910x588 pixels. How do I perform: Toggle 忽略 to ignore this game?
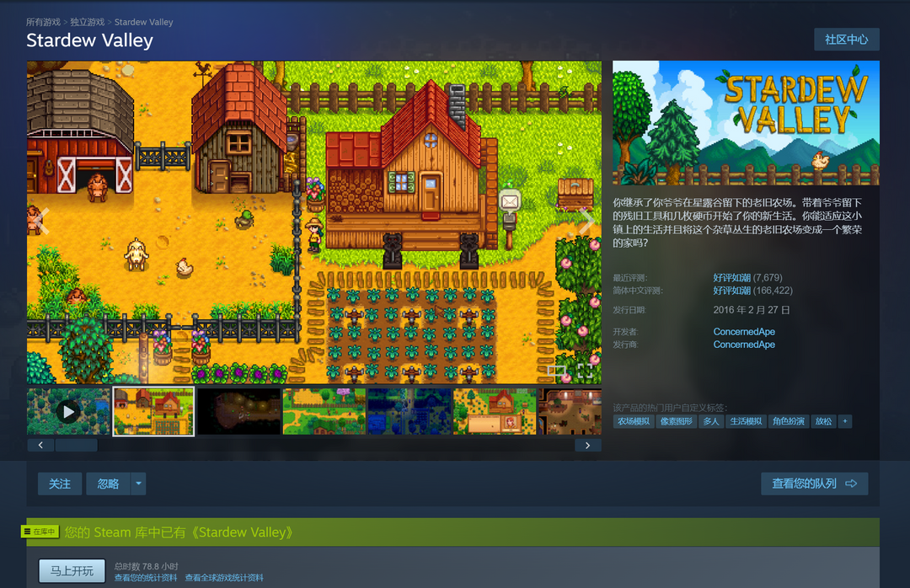tap(109, 484)
